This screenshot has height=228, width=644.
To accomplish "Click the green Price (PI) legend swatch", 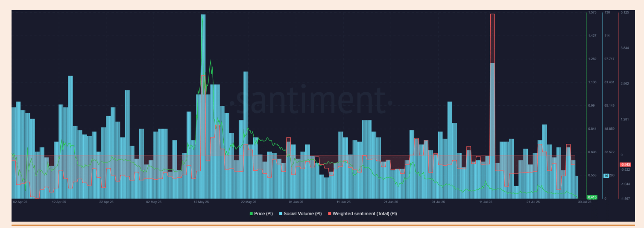I will [251, 213].
